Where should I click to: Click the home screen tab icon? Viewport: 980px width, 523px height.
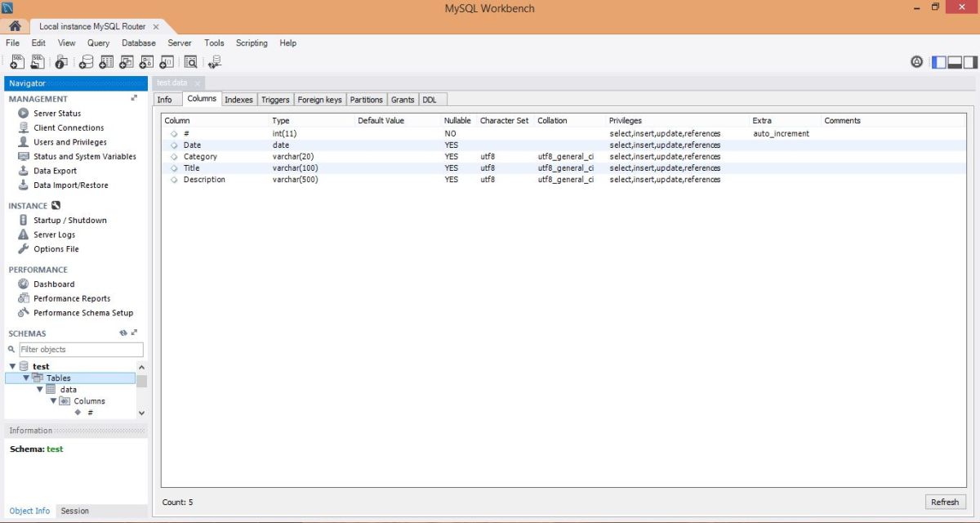[x=15, y=26]
